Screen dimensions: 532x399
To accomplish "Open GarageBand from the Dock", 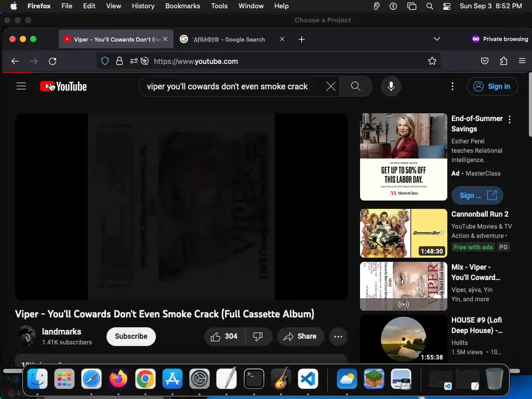I will pyautogui.click(x=281, y=379).
